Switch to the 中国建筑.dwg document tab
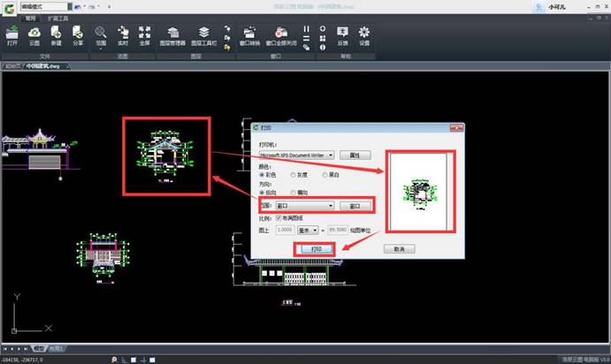 44,66
